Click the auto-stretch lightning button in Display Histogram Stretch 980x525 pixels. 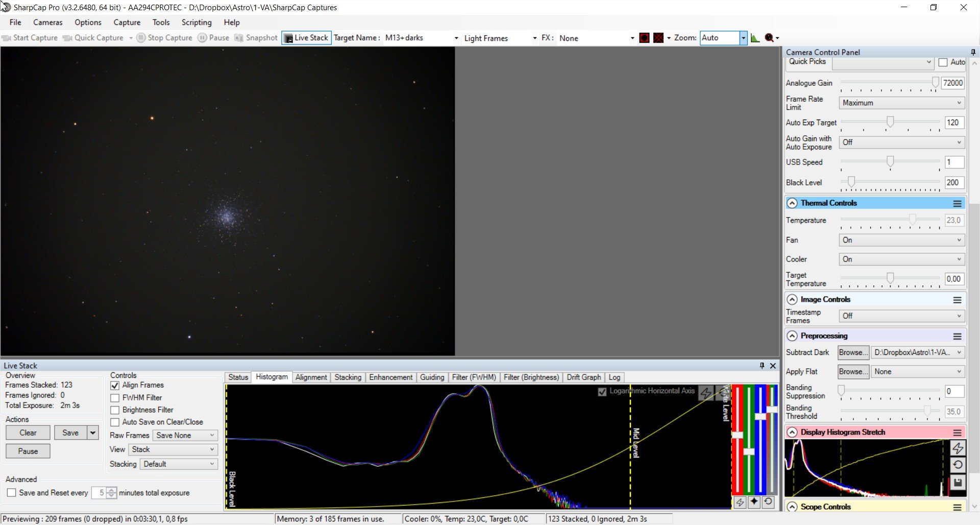tap(958, 448)
